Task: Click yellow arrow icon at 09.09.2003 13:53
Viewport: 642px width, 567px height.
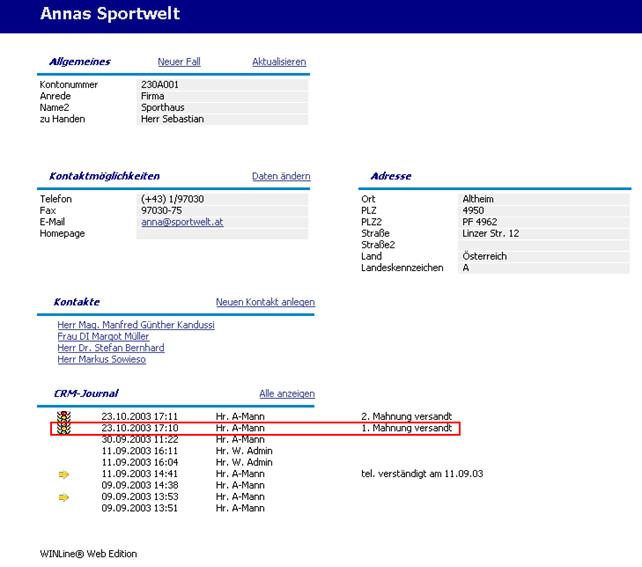Action: [x=65, y=497]
